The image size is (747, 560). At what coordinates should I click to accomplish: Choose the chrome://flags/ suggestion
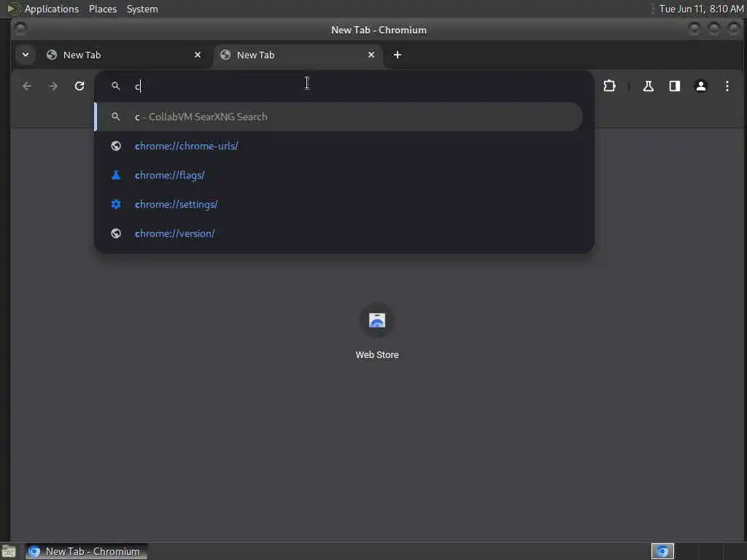(x=338, y=175)
